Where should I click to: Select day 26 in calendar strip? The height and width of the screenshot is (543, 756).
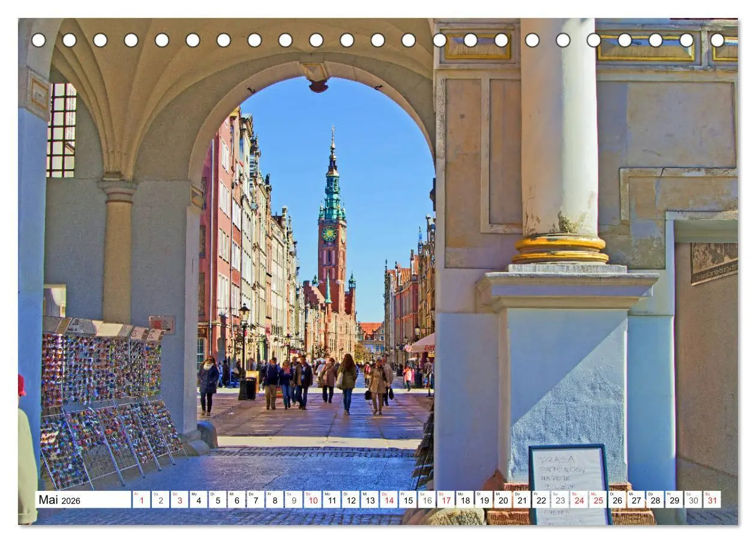[x=617, y=500]
